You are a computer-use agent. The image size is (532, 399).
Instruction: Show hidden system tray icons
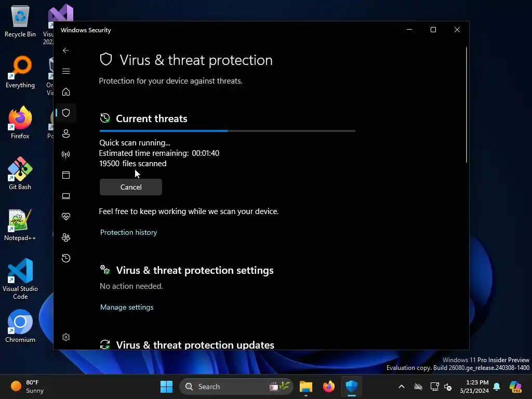tap(402, 387)
